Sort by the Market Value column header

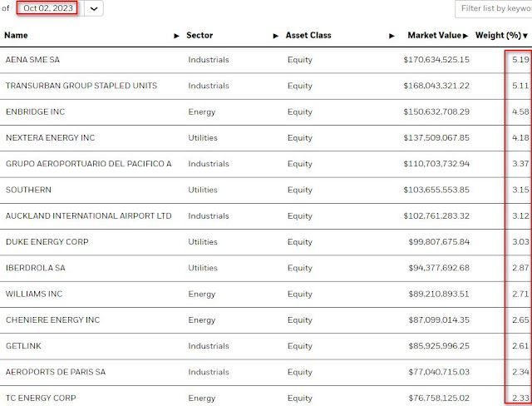434,35
